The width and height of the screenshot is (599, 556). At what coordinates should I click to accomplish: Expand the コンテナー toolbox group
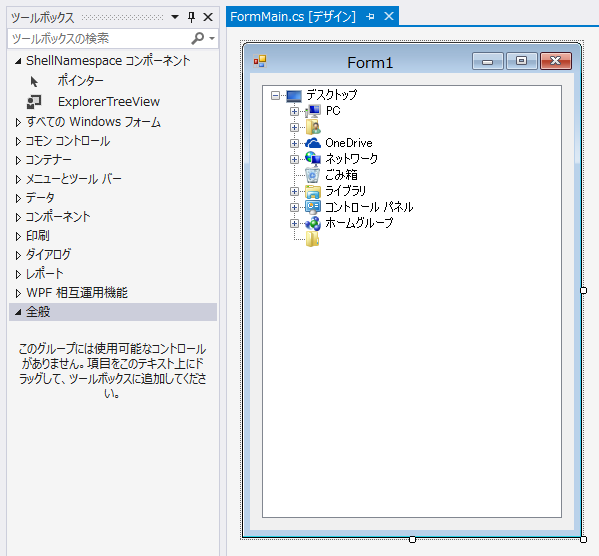click(18, 160)
